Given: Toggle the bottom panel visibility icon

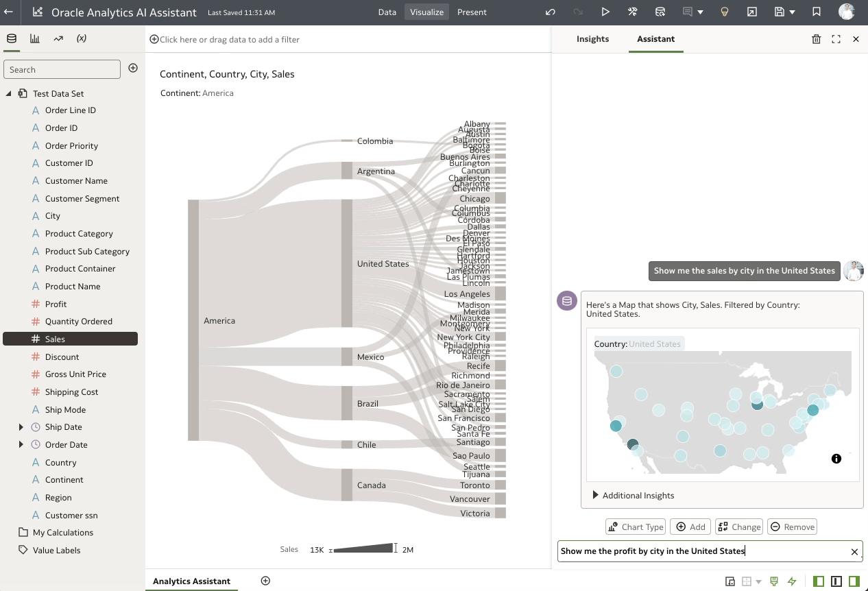Looking at the screenshot, I should (x=836, y=581).
